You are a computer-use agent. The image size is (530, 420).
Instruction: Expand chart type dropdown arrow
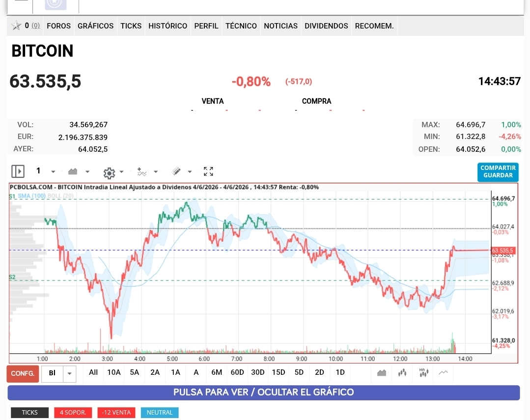point(87,172)
